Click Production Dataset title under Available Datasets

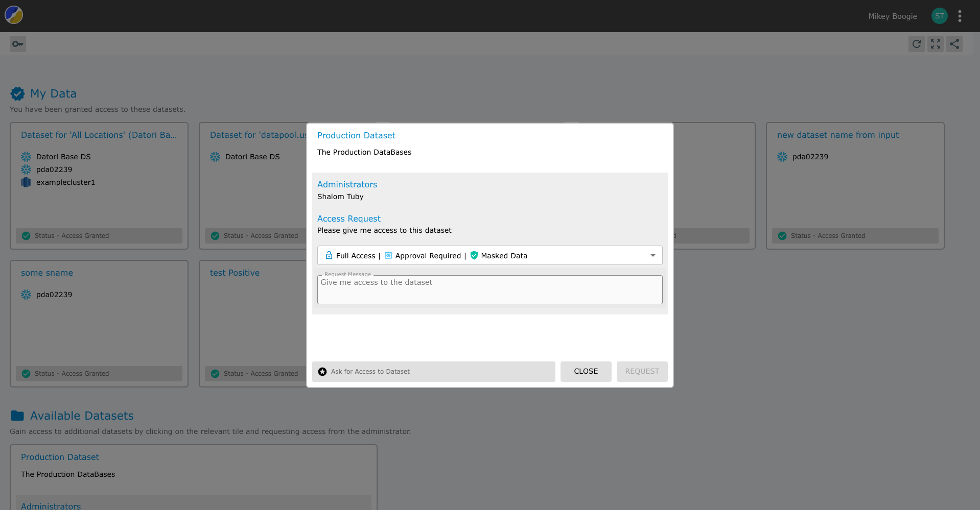(60, 457)
